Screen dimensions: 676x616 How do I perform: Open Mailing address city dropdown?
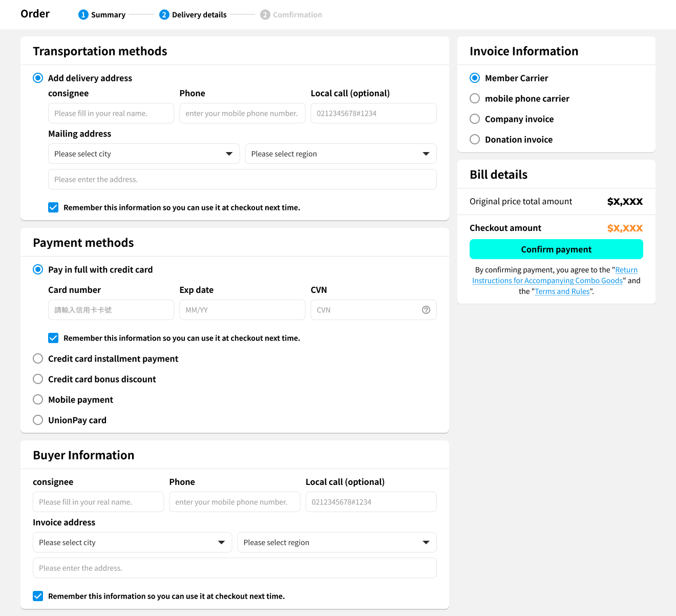click(144, 154)
